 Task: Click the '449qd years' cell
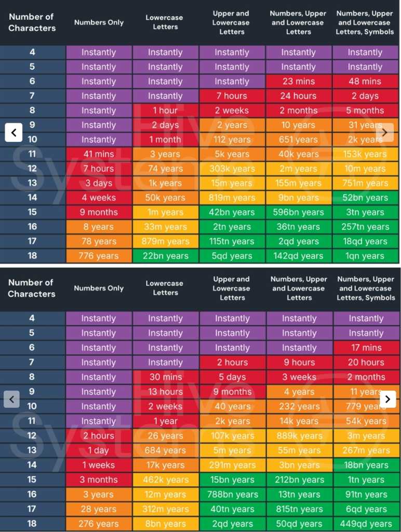pos(366,524)
